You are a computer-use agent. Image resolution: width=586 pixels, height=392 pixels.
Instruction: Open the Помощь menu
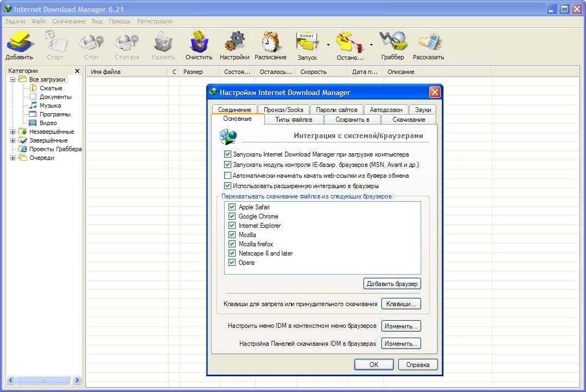[x=120, y=21]
